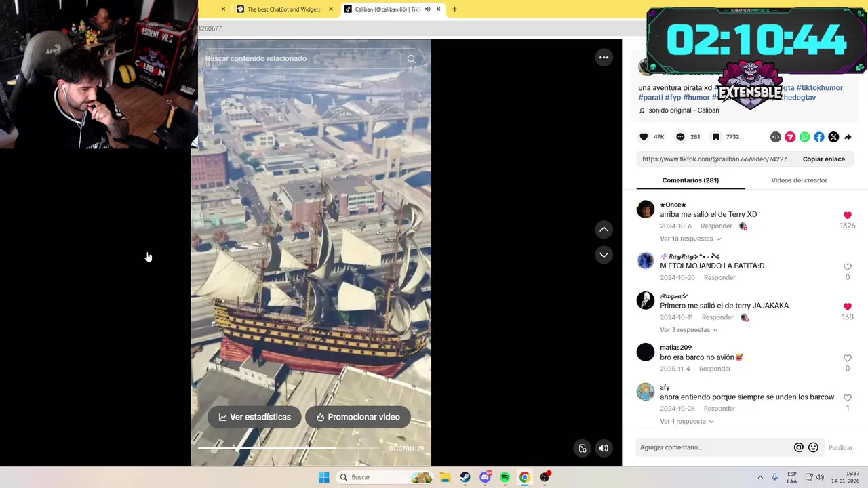Like the comment by ★Once★
Screen dimensions: 868x488
(x=848, y=216)
